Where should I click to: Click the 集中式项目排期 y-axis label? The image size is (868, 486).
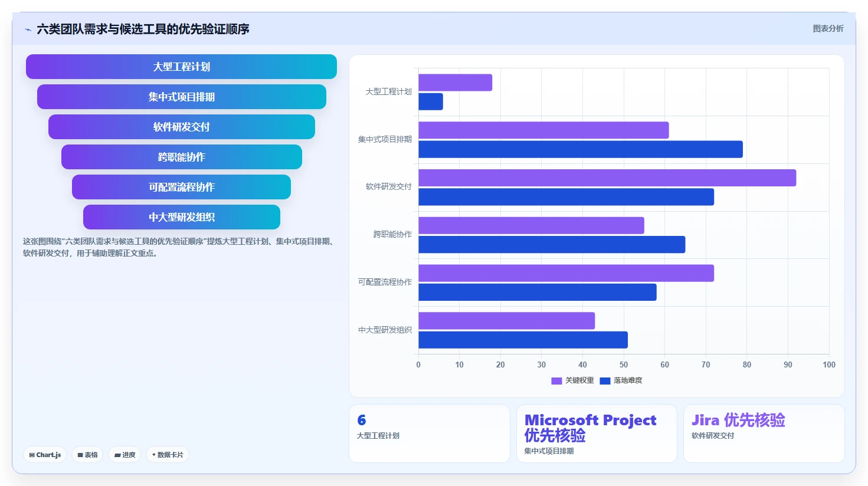385,140
